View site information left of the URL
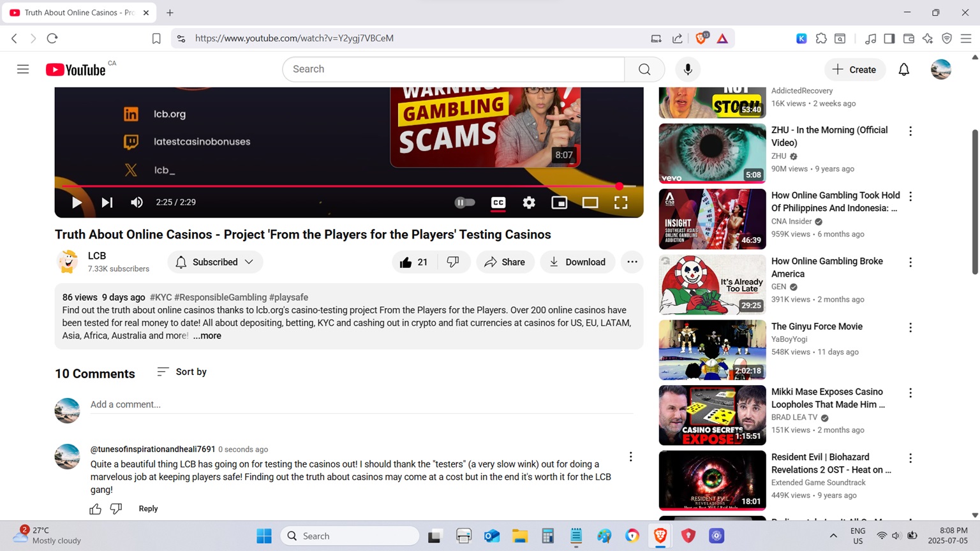This screenshot has height=551, width=980. click(x=181, y=38)
